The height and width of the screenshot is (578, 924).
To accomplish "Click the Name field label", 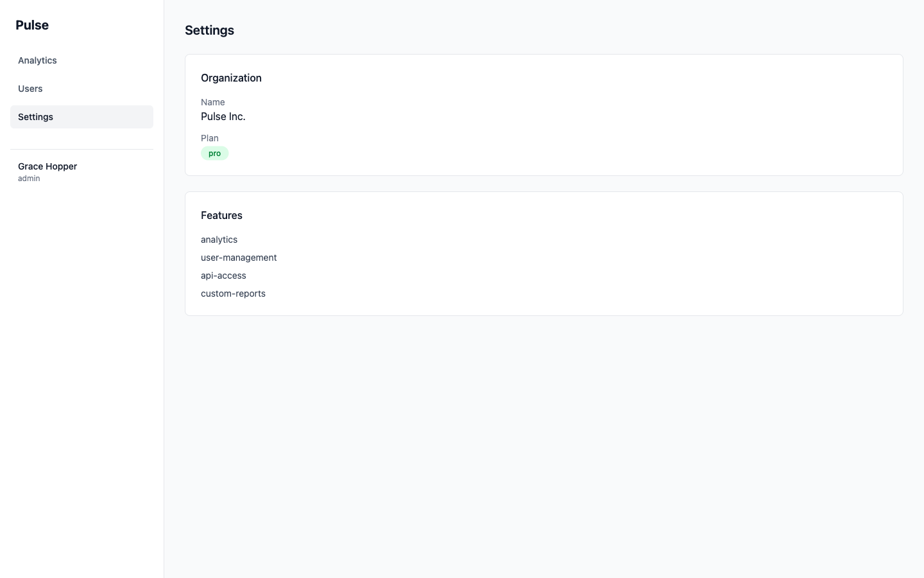I will (x=212, y=102).
